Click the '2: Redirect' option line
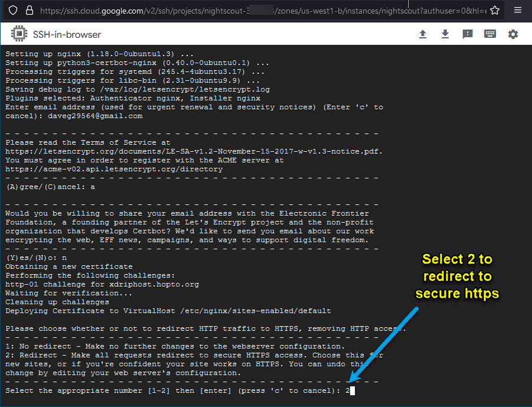The width and height of the screenshot is (532, 407). tap(195, 356)
